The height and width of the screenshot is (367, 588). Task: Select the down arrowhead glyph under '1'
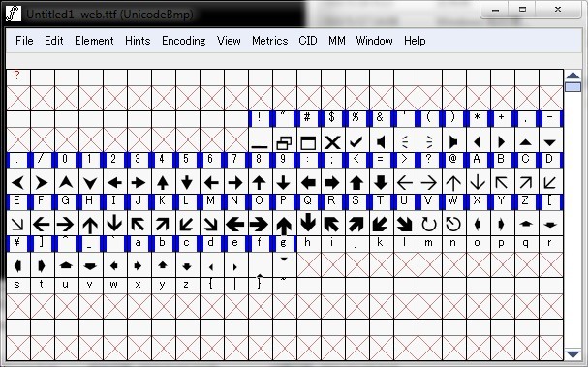coord(90,181)
